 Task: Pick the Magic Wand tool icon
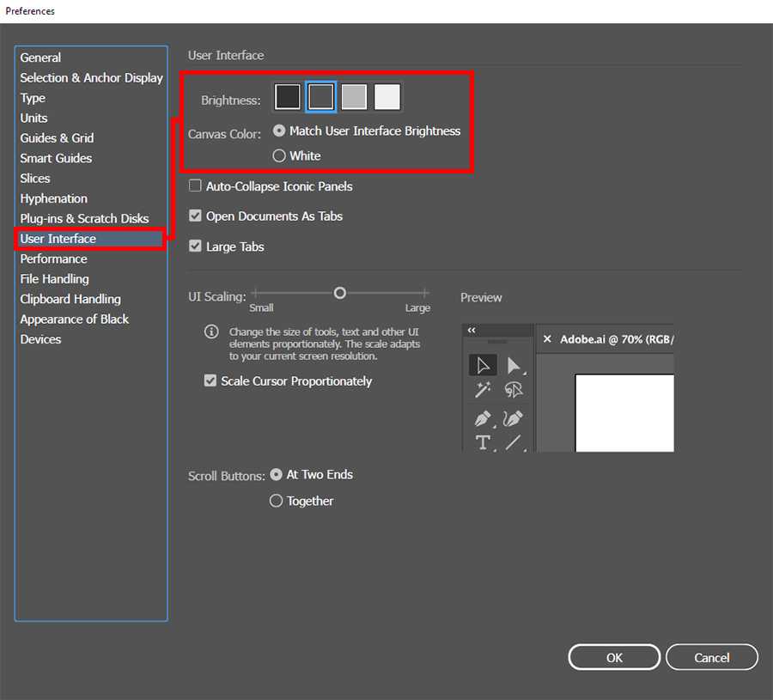tap(483, 391)
